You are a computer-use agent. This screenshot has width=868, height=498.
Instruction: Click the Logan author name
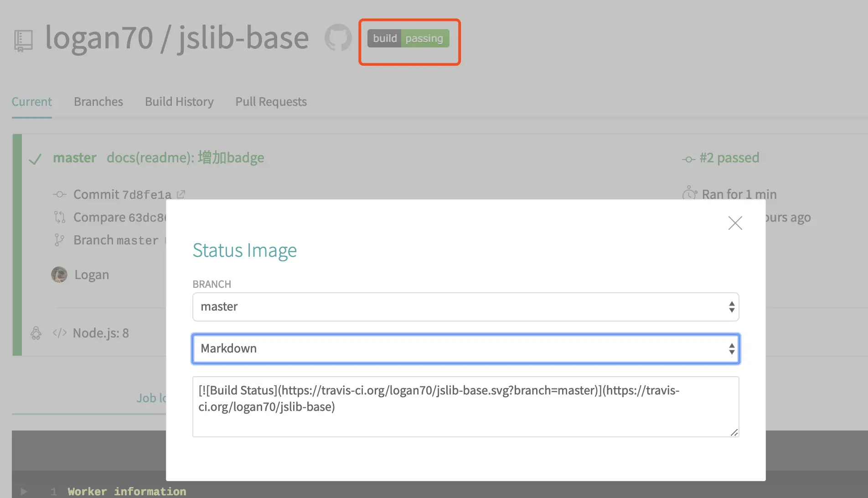(92, 275)
